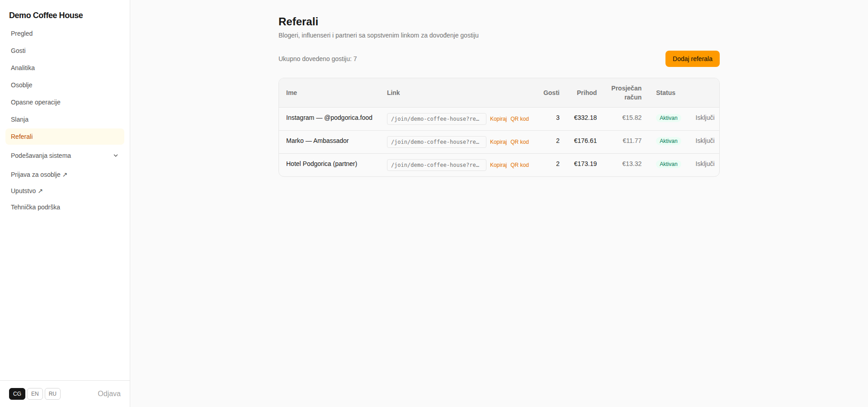This screenshot has width=868, height=407.
Task: Select the Marko Ambassador link field
Action: pyautogui.click(x=436, y=142)
